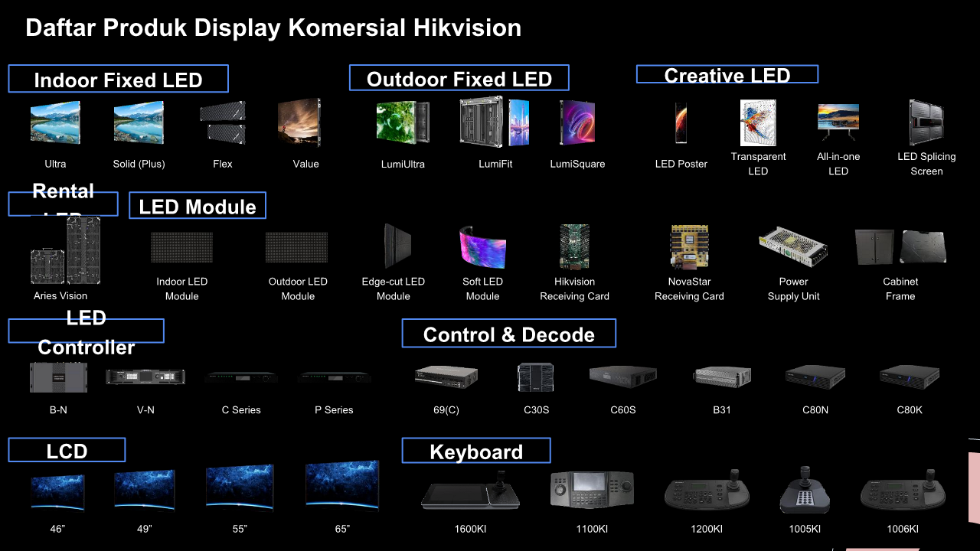
Task: Click the Outdoor Fixed LED heading box
Action: [459, 78]
